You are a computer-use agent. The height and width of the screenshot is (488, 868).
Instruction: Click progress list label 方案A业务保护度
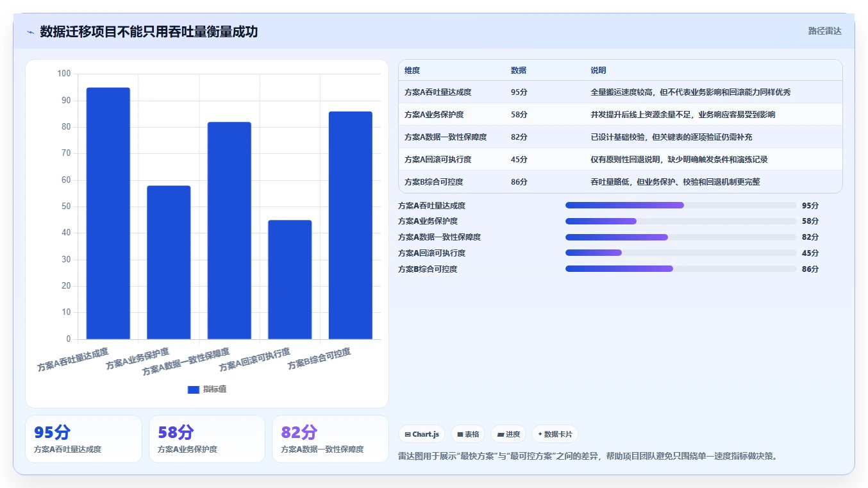click(x=428, y=221)
